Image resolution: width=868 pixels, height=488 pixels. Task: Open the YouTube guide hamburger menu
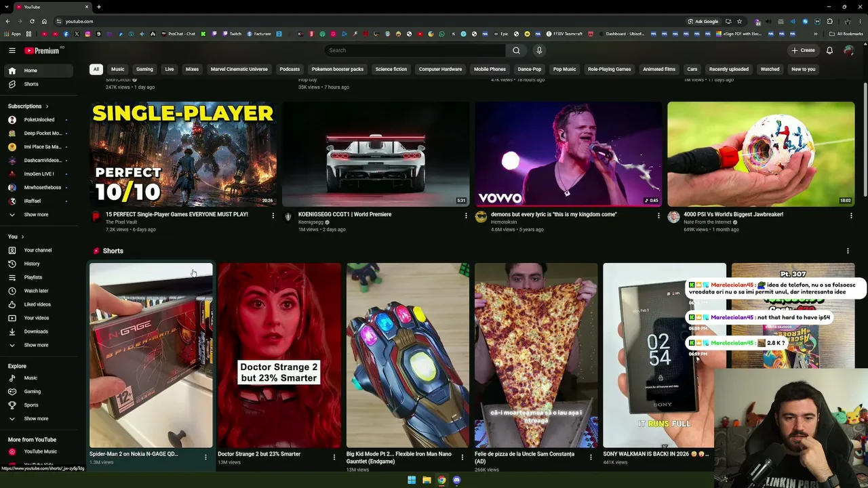[12, 50]
